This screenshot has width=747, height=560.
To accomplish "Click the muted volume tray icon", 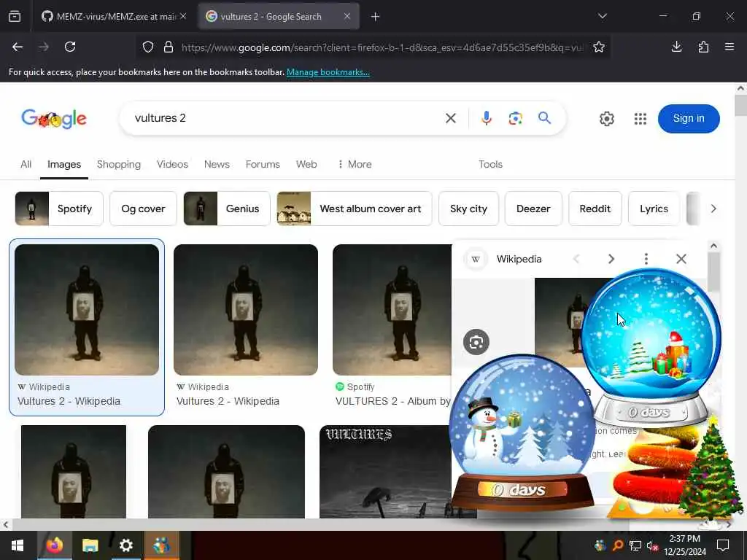I will pyautogui.click(x=652, y=545).
